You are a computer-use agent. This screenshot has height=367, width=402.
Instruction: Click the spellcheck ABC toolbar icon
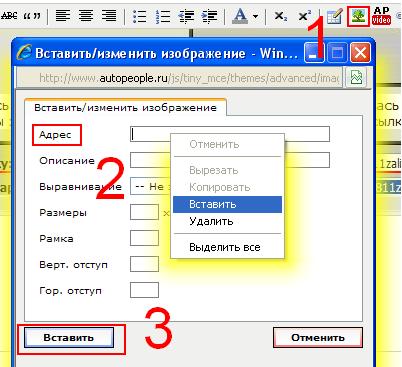[x=9, y=16]
